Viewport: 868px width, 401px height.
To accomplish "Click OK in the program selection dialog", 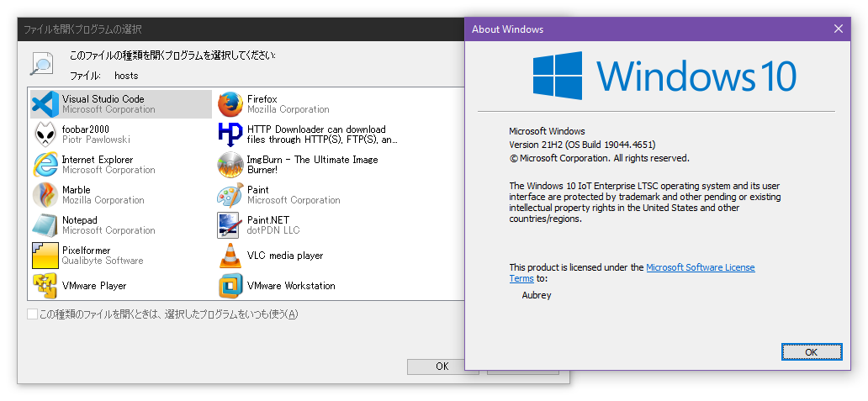I will [x=442, y=367].
